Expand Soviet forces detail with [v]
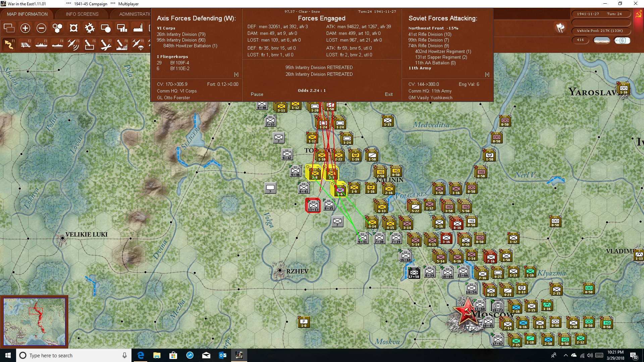This screenshot has width=644, height=362. click(x=487, y=74)
